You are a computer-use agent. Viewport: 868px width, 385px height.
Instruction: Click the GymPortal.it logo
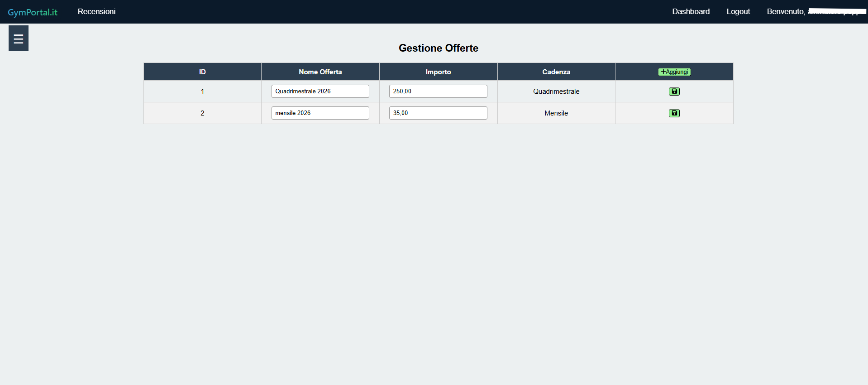pos(33,12)
